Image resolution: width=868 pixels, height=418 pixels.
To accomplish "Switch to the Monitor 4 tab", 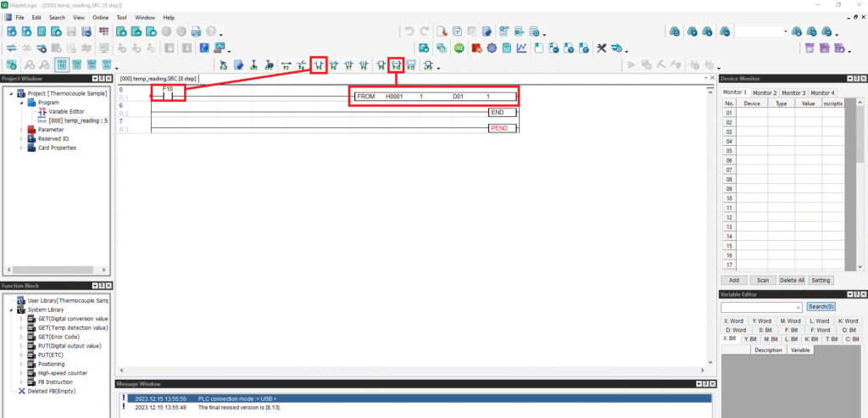I will tap(821, 93).
